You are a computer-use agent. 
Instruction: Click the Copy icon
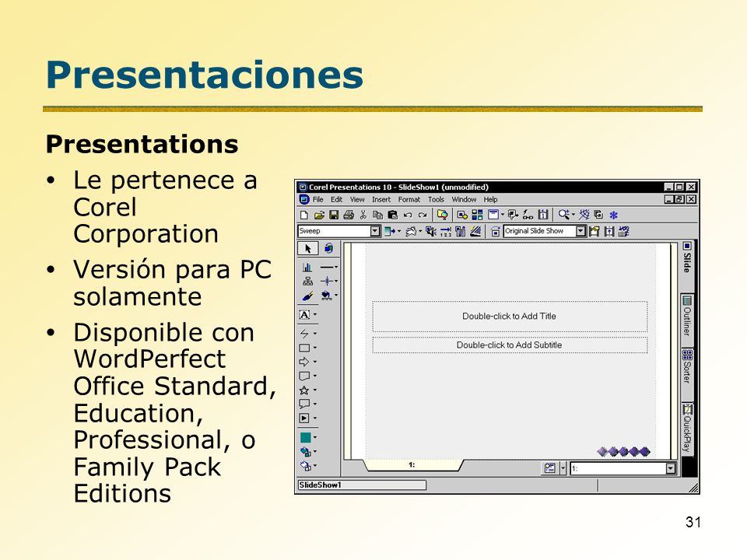378,215
